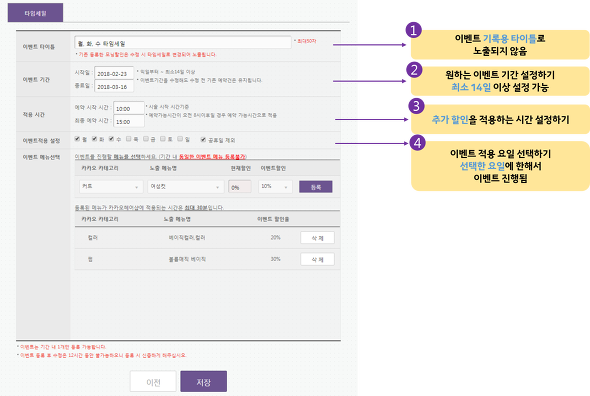Select the 20% discount cell
The width and height of the screenshot is (590, 396).
[275, 238]
